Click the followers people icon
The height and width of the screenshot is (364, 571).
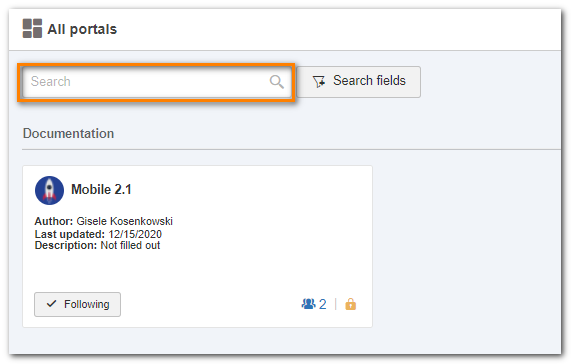coord(308,304)
